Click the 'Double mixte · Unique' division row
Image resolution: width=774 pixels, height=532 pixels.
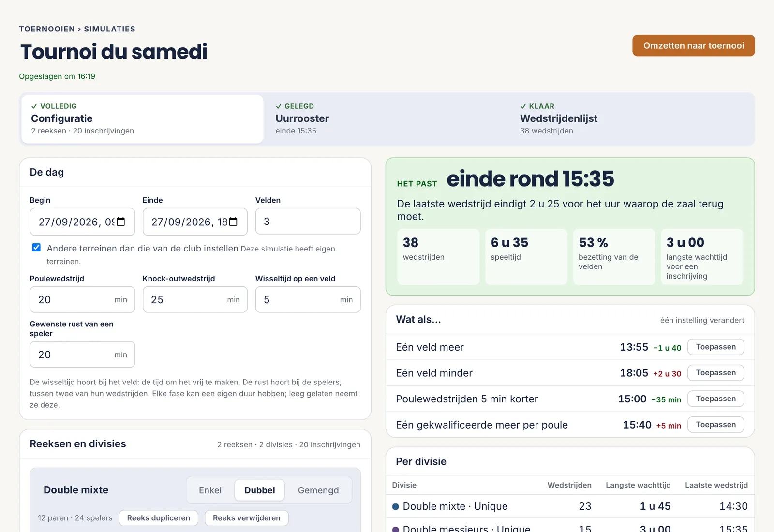click(x=570, y=506)
